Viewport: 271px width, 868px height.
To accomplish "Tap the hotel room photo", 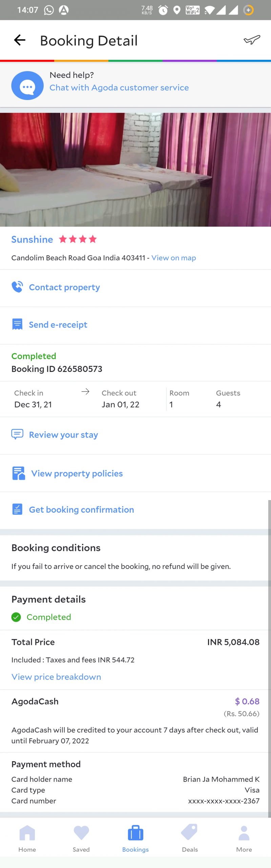I will pos(135,170).
